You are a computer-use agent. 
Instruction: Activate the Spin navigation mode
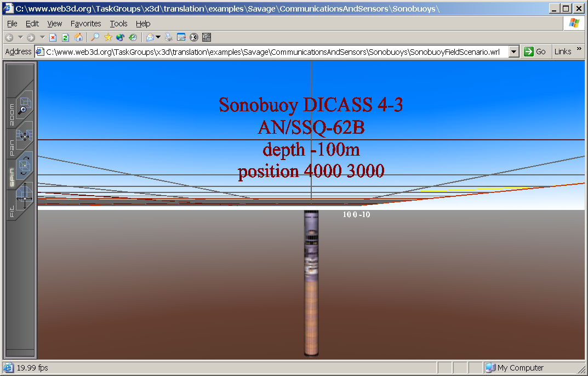tap(24, 166)
